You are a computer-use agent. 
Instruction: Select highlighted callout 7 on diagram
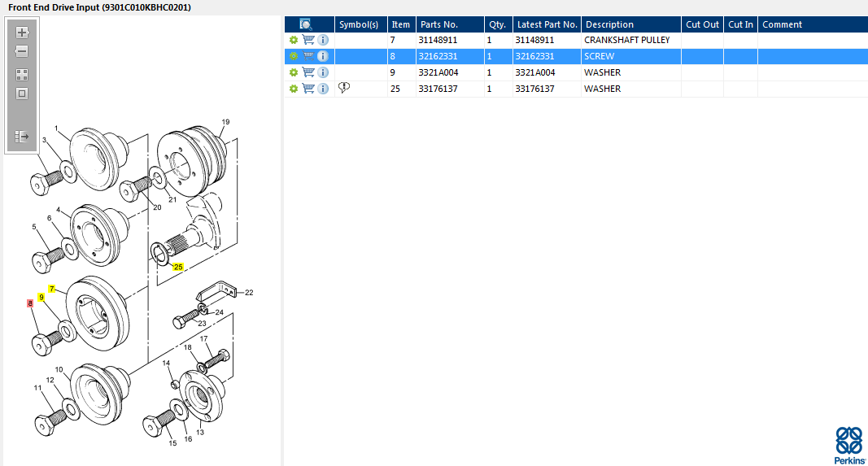(51, 289)
